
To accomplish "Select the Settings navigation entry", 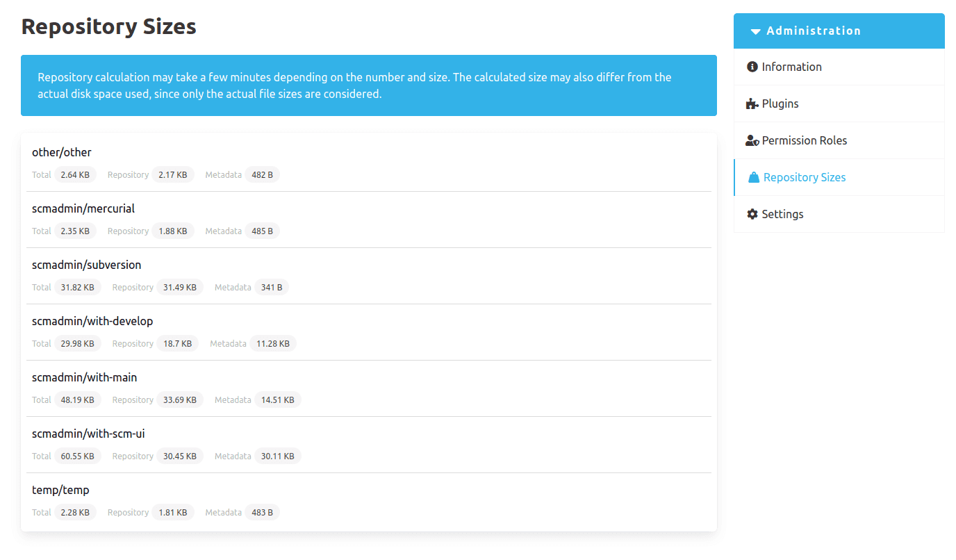I will [839, 214].
